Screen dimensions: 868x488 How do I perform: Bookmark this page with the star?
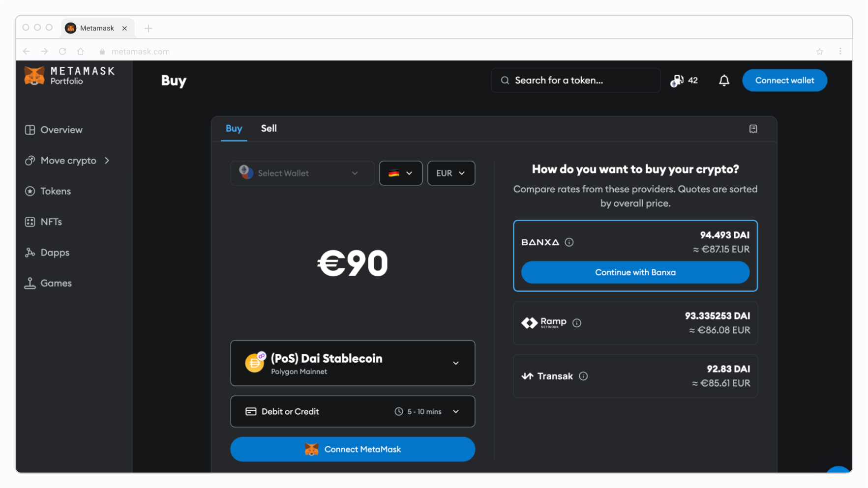coord(819,51)
